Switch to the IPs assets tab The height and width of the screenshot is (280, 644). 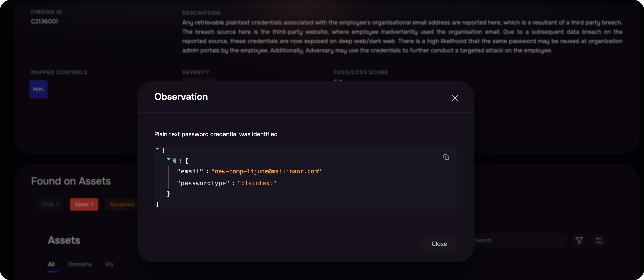(109, 264)
